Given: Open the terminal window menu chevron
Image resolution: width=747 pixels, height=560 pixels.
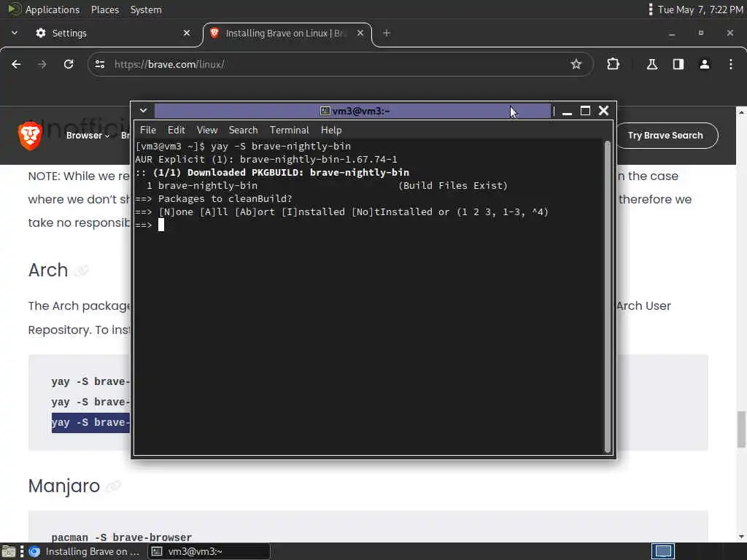Looking at the screenshot, I should [x=143, y=111].
